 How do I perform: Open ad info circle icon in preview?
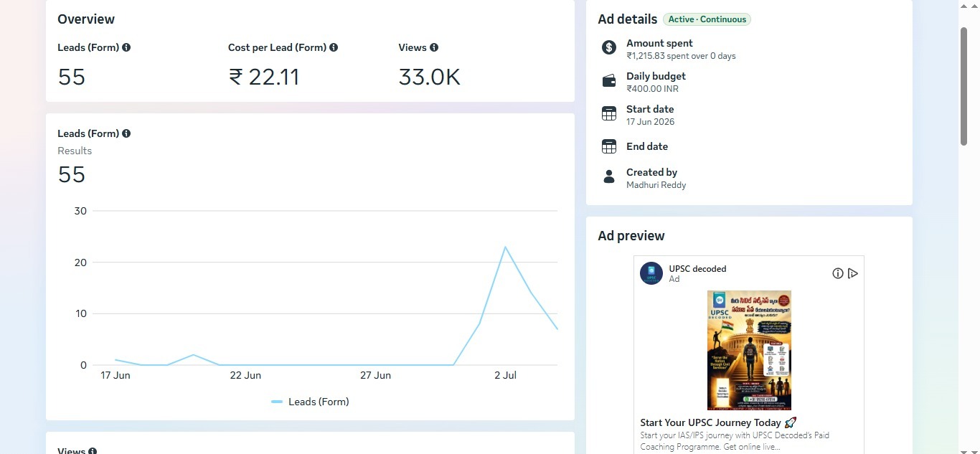(837, 273)
